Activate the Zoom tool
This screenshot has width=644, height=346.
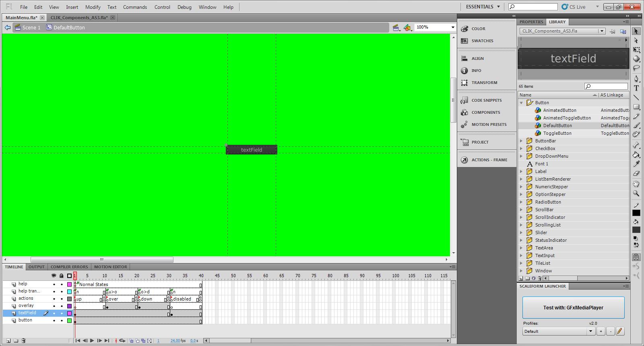(636, 193)
